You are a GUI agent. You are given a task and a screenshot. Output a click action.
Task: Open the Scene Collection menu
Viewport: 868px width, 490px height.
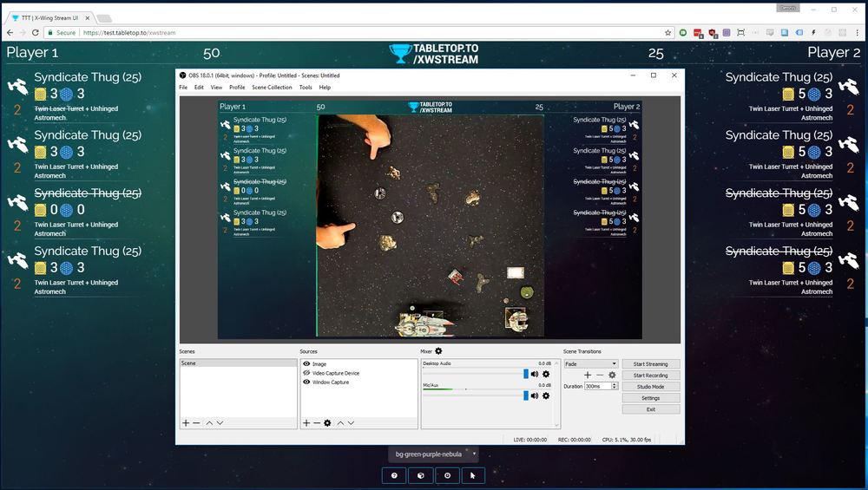tap(272, 88)
